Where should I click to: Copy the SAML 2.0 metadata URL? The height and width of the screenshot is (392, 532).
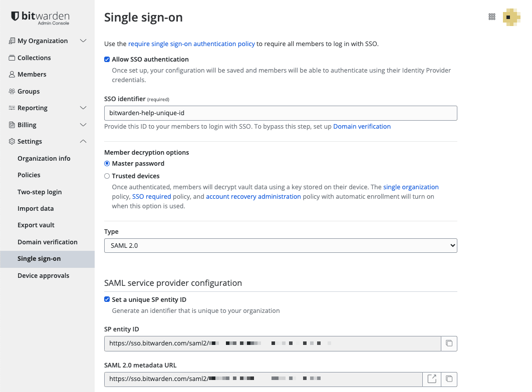(449, 379)
